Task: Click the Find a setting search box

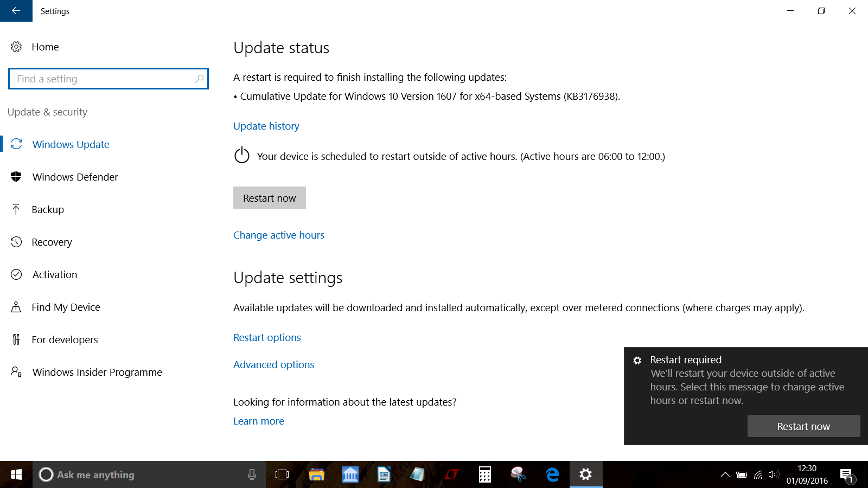Action: click(108, 79)
